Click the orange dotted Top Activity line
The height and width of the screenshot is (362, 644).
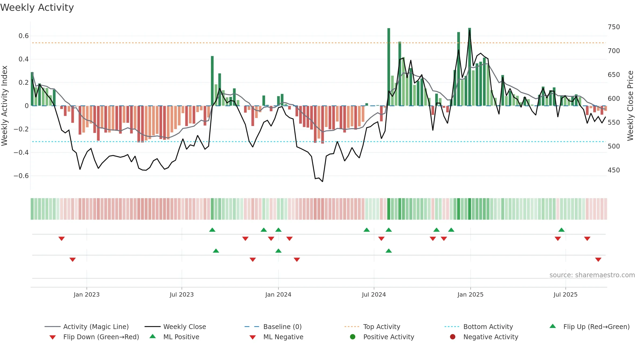319,43
